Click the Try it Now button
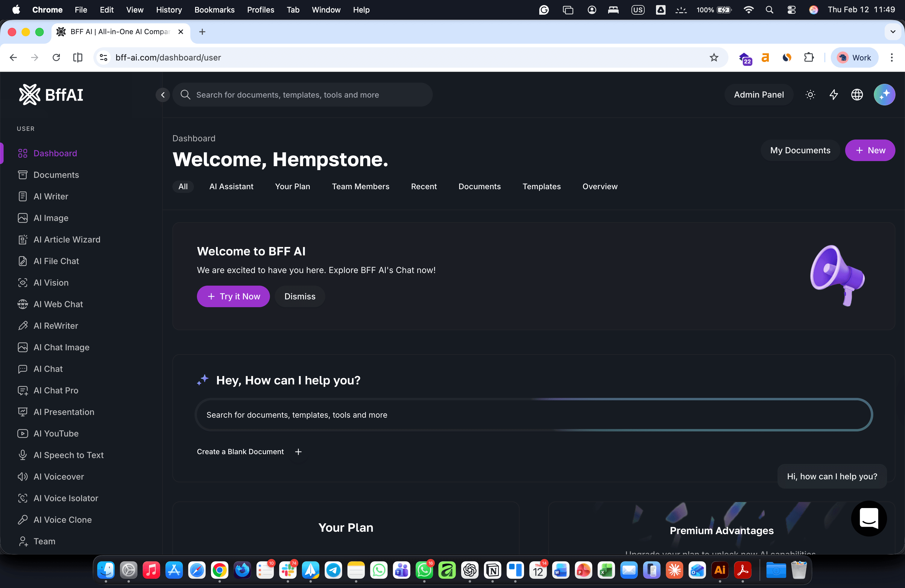905x588 pixels. (233, 296)
